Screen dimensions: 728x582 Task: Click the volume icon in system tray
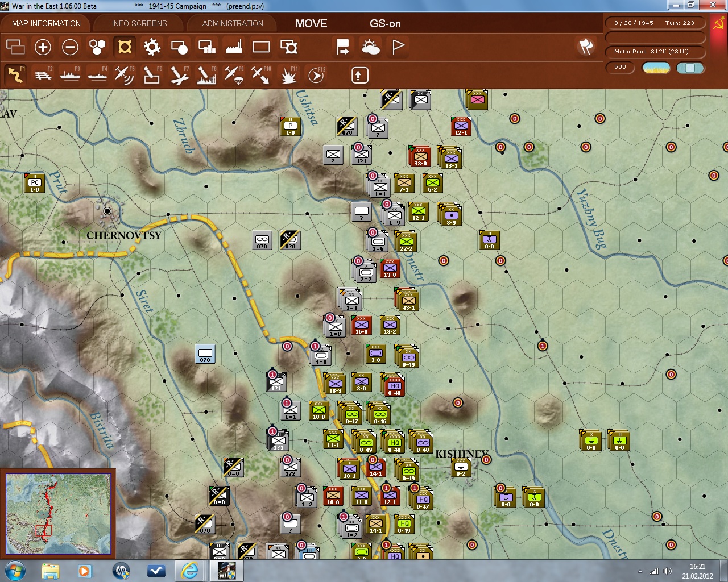click(x=668, y=571)
